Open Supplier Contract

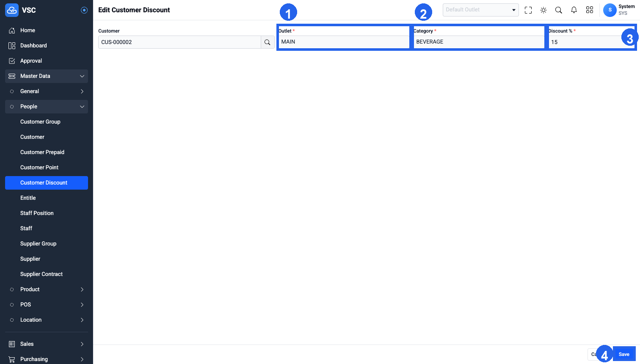point(47,274)
